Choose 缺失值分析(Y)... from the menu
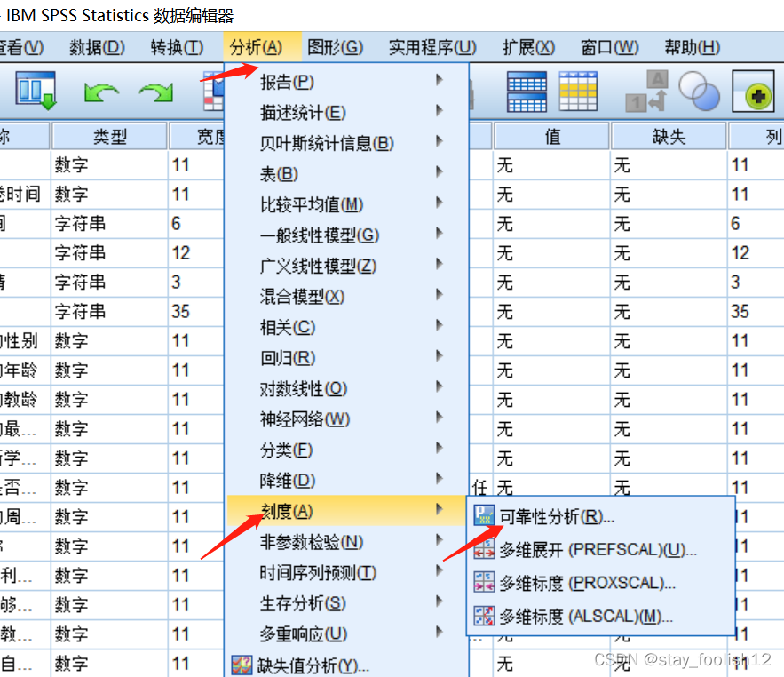This screenshot has width=784, height=677. click(x=346, y=665)
